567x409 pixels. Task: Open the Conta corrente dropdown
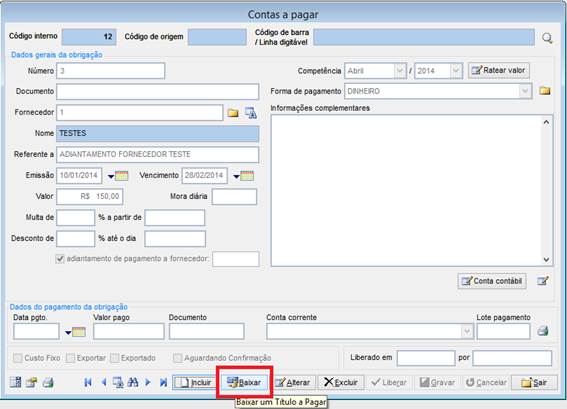click(467, 331)
